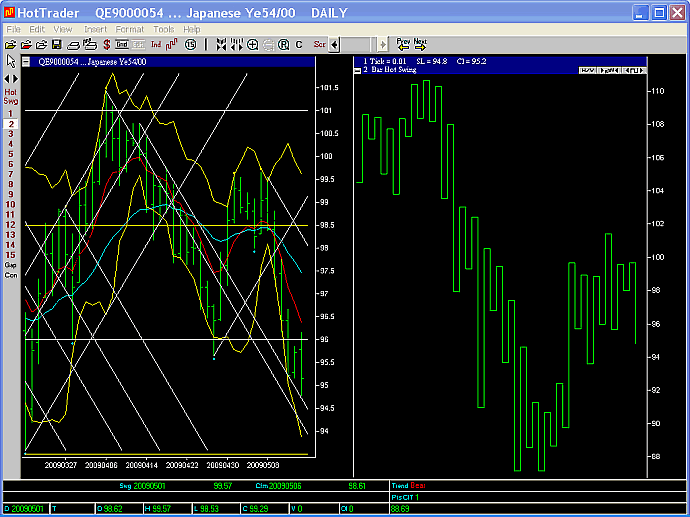Toggle the Gap option in the sidebar
The height and width of the screenshot is (517, 690).
(x=11, y=265)
